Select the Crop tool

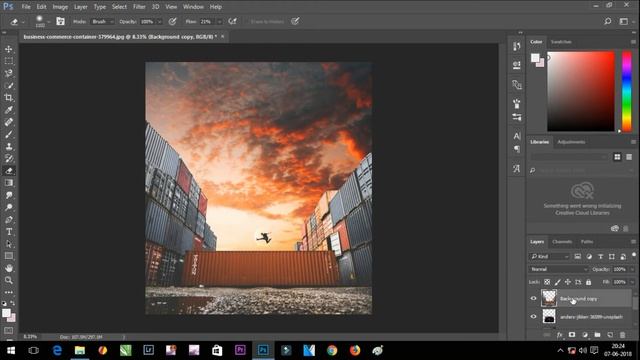pos(9,98)
